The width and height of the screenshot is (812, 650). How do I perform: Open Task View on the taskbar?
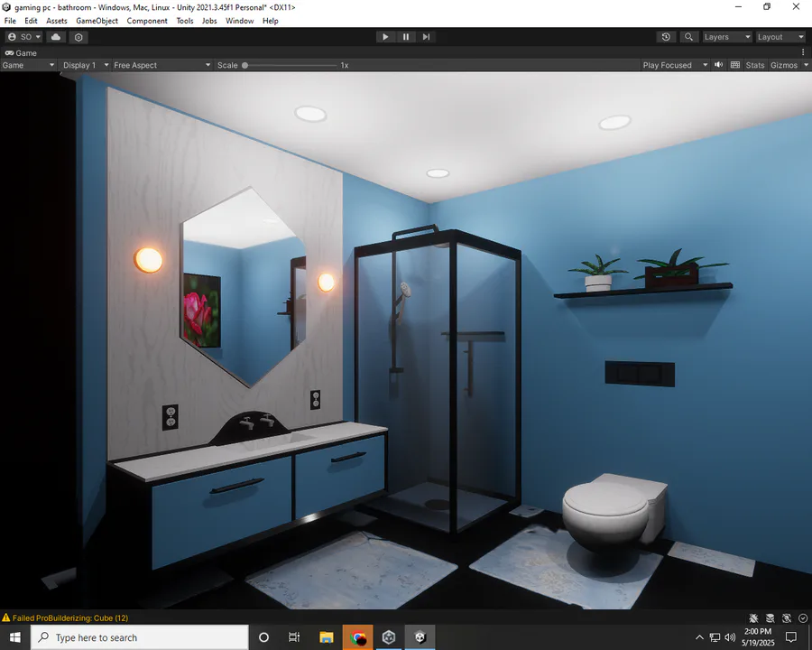(294, 637)
